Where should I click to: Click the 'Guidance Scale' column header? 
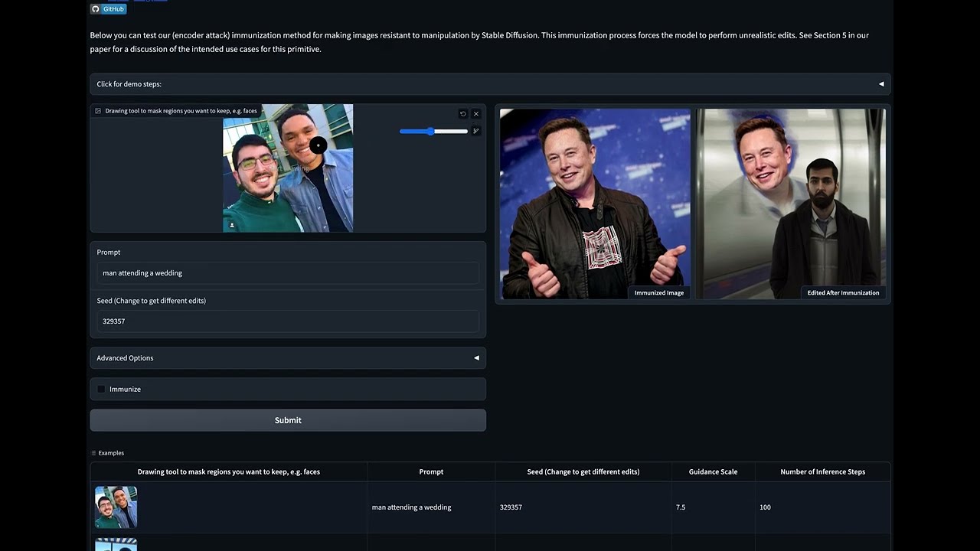coord(713,471)
